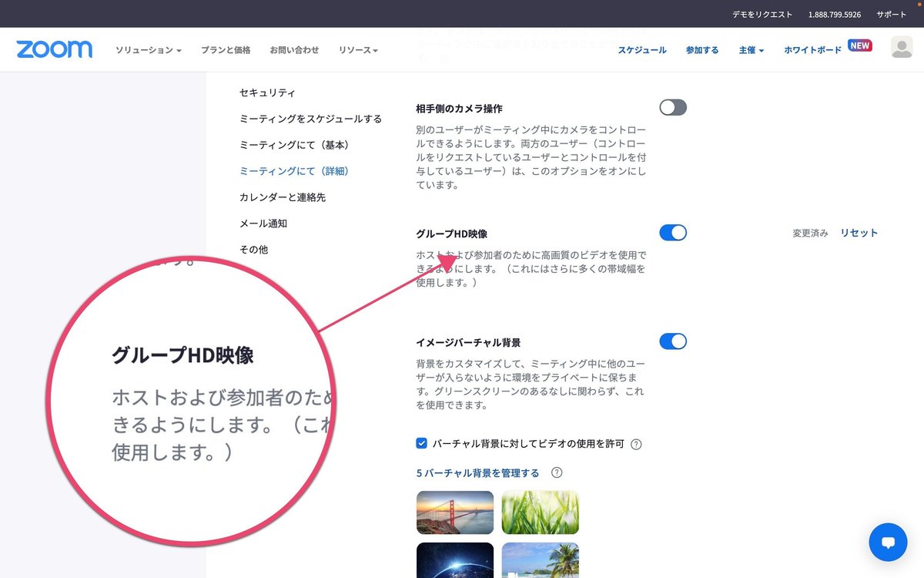This screenshot has width=924, height=578.
Task: Disable the グループHD映像 switch
Action: 673,233
